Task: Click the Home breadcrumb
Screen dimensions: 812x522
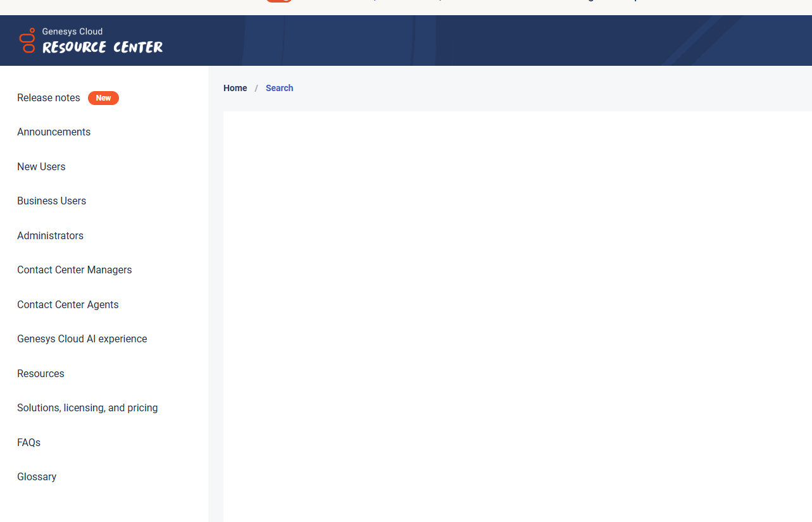Action: [235, 88]
